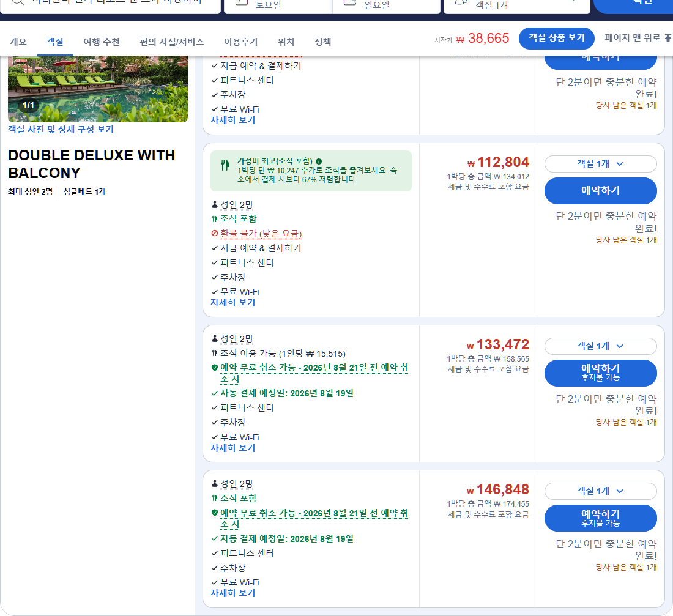Open 편의 시설/서비스 tab

coord(172,42)
